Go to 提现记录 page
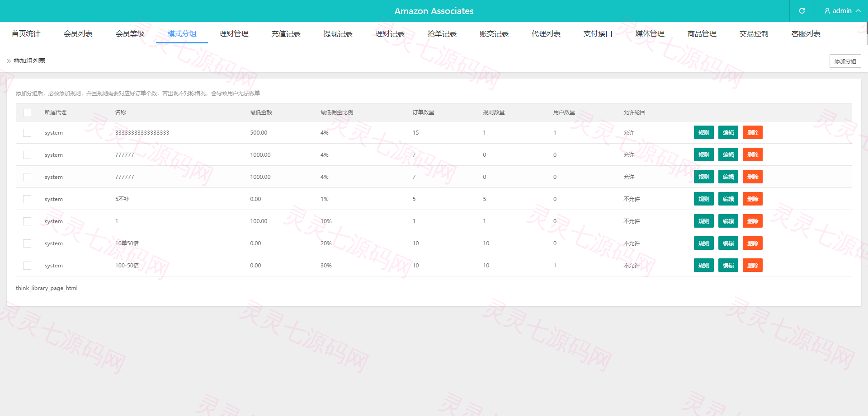The width and height of the screenshot is (868, 416). (338, 33)
